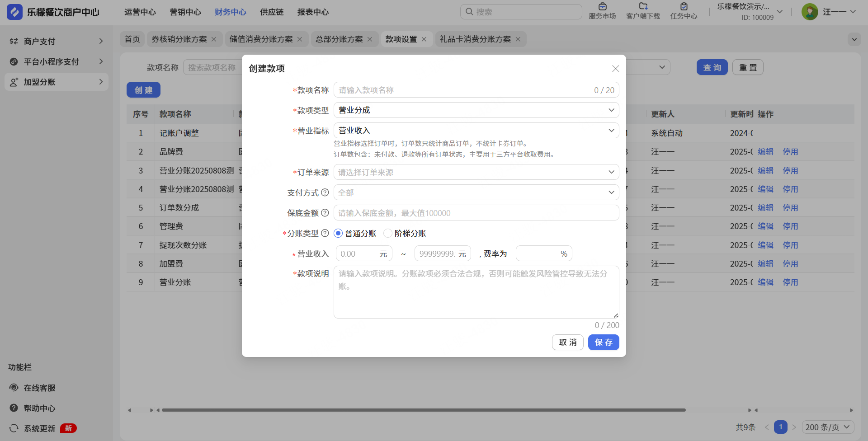Click the top bar 搜索 field
This screenshot has height=441, width=868.
click(521, 12)
